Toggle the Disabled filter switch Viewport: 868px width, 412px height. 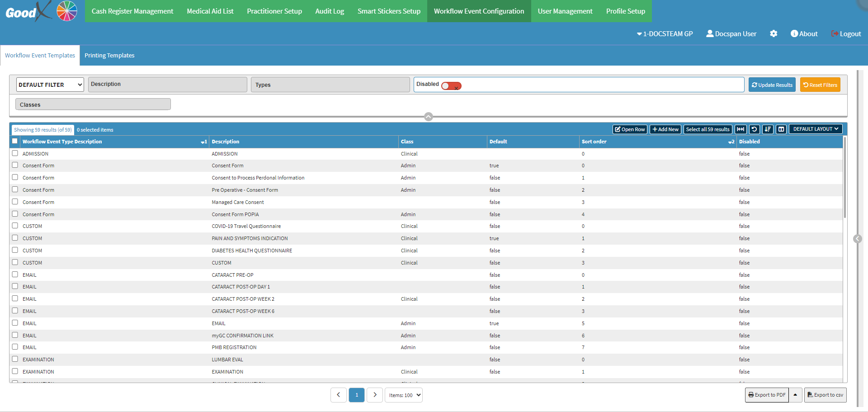[451, 85]
